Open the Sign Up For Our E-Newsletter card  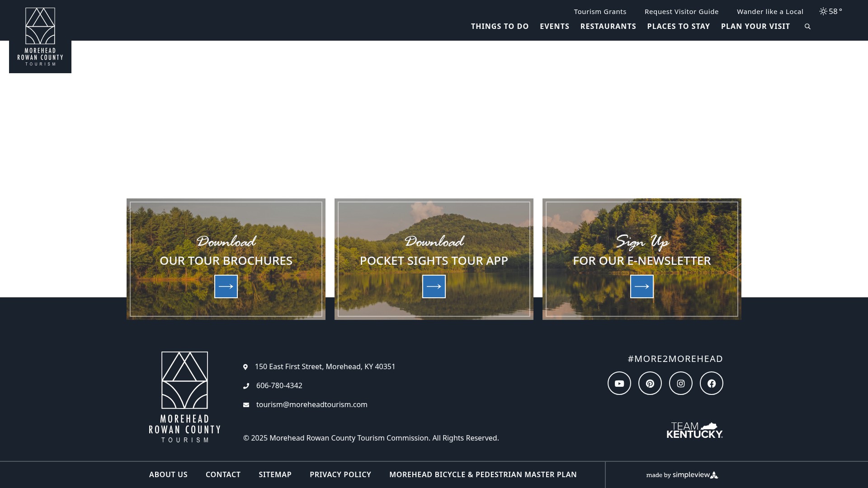point(642,259)
